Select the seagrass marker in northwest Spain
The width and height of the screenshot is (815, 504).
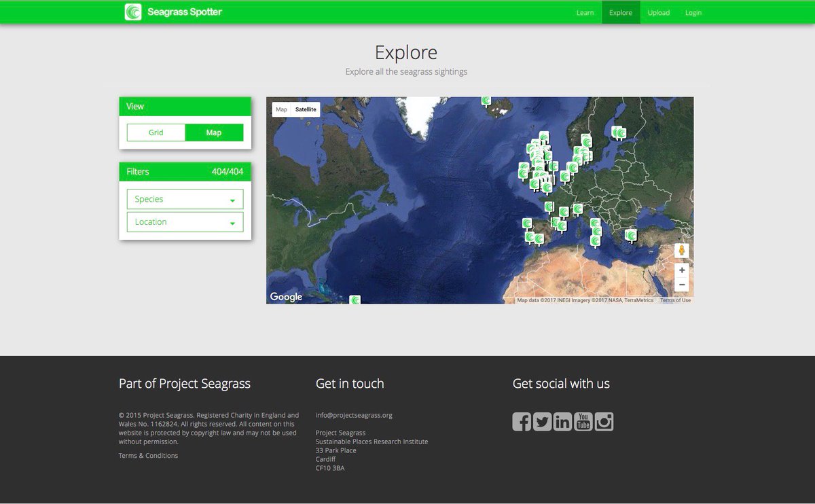coord(527,223)
